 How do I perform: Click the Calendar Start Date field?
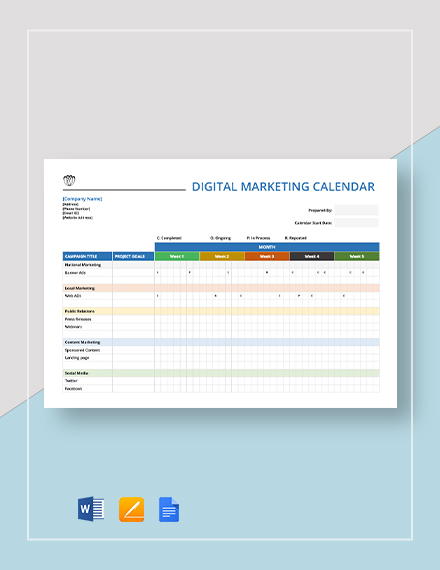[356, 222]
